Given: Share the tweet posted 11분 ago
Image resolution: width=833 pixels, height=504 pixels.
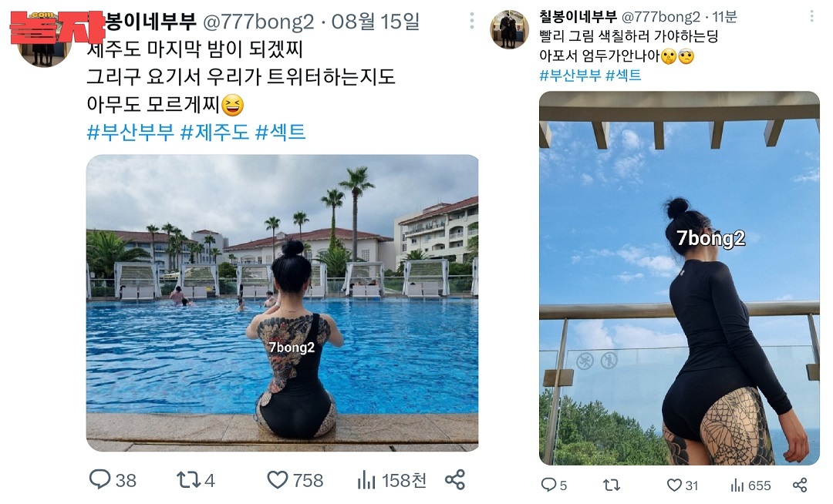Looking at the screenshot, I should (x=800, y=485).
